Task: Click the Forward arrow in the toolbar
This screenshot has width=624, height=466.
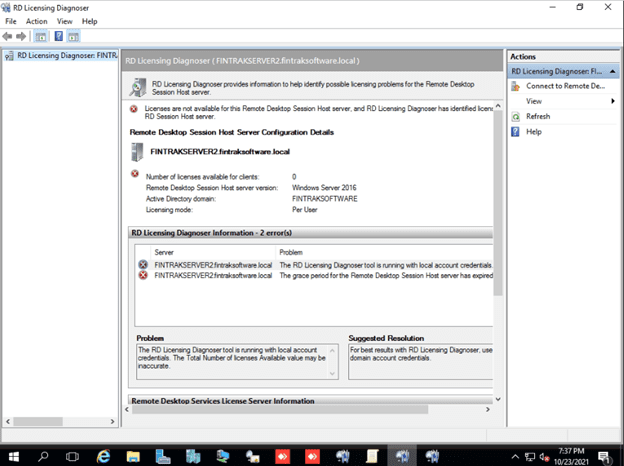Action: 21,37
